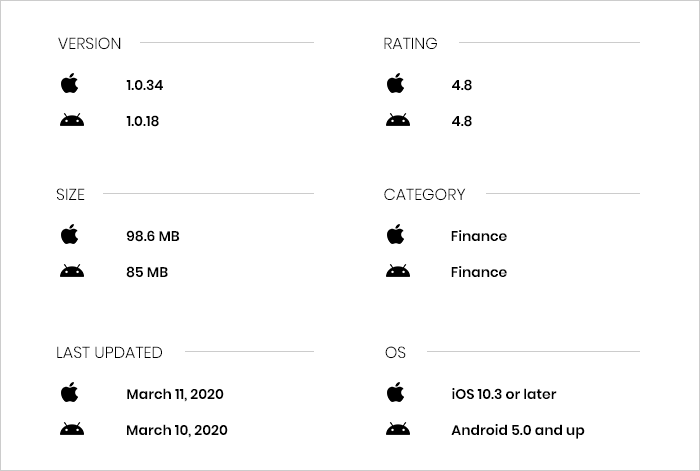Viewport: 700px width, 471px height.
Task: Click the Android icon under Version
Action: 71,121
